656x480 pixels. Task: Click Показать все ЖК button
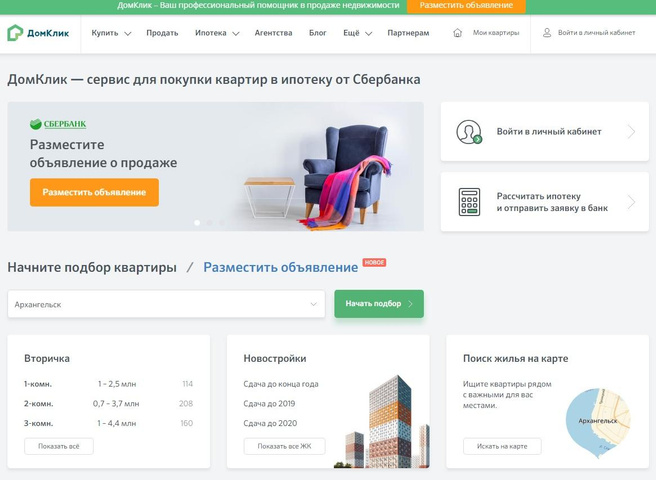pos(284,446)
